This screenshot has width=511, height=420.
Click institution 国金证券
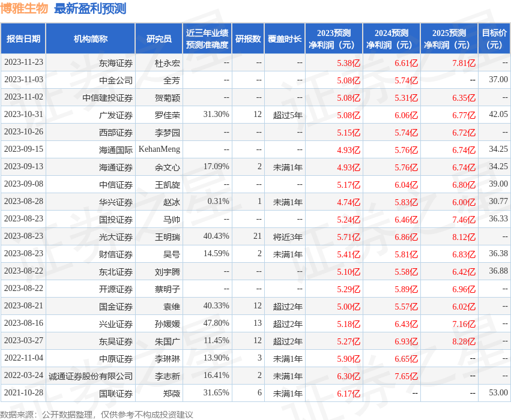116,307
